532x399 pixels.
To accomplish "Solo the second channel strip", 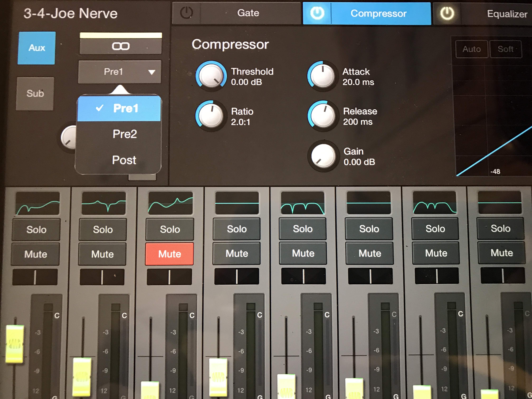I will 103,229.
